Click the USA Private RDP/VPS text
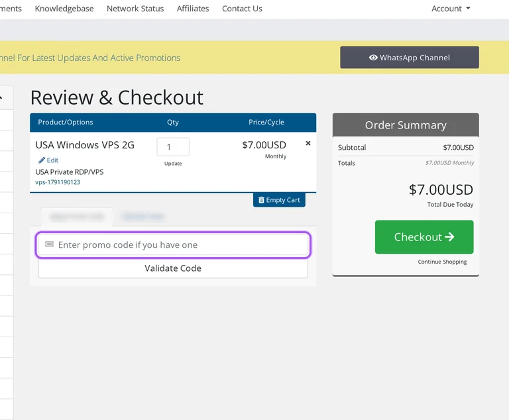509x420 pixels. coord(70,172)
